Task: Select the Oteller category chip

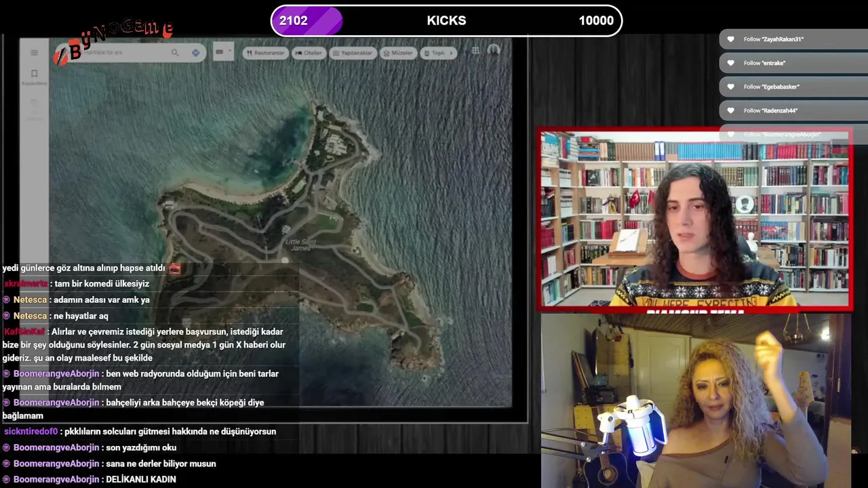Action: tap(309, 53)
